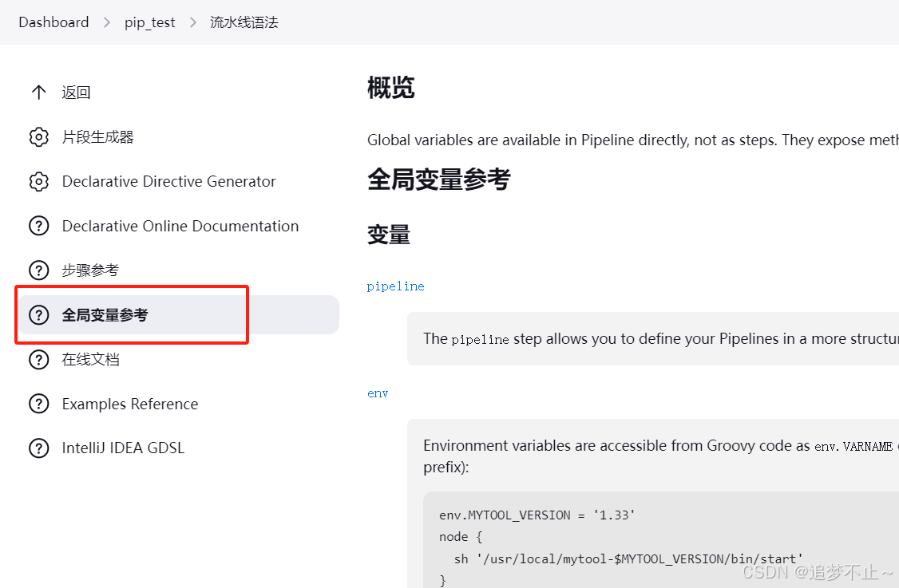899x588 pixels.
Task: Expand the chevron after pip_test breadcrumb
Action: (x=192, y=22)
